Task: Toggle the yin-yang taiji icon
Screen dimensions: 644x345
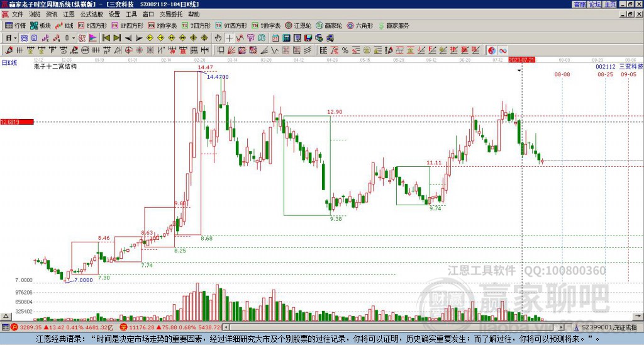Action: coord(492,50)
